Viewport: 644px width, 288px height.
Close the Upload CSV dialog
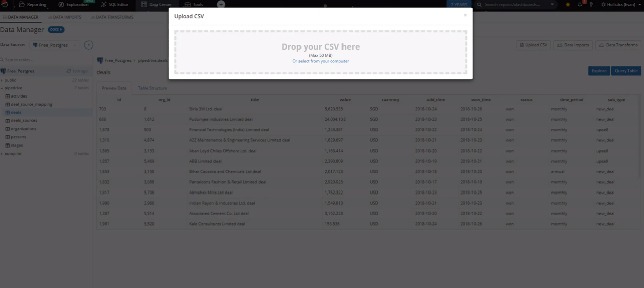[465, 15]
